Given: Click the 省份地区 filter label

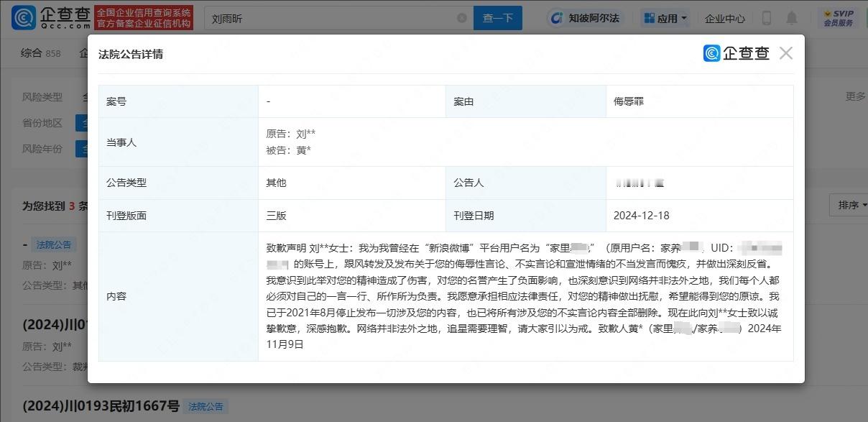Looking at the screenshot, I should (42, 123).
